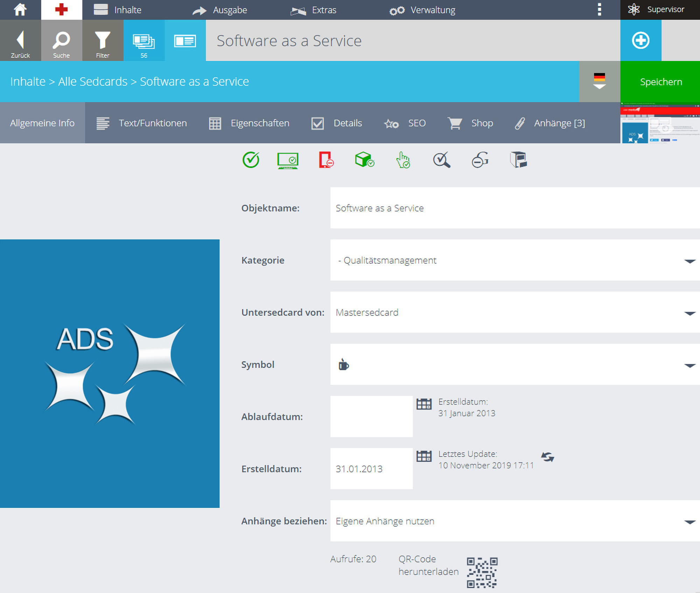Click the home icon in the top bar
The image size is (700, 593).
[x=20, y=9]
